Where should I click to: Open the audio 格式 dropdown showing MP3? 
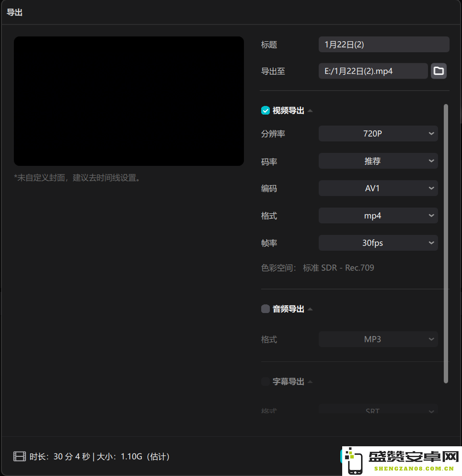(378, 339)
